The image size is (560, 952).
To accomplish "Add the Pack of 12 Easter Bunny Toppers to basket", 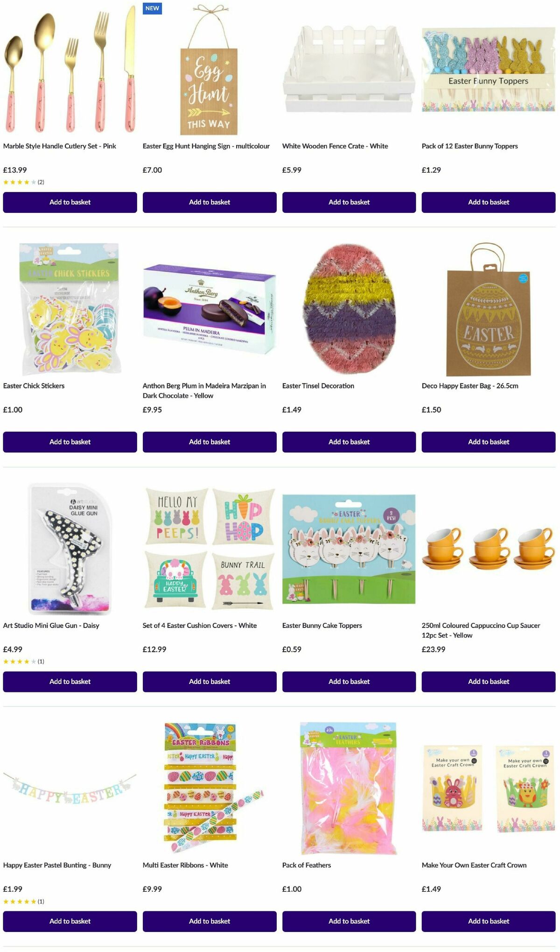I will pyautogui.click(x=488, y=202).
